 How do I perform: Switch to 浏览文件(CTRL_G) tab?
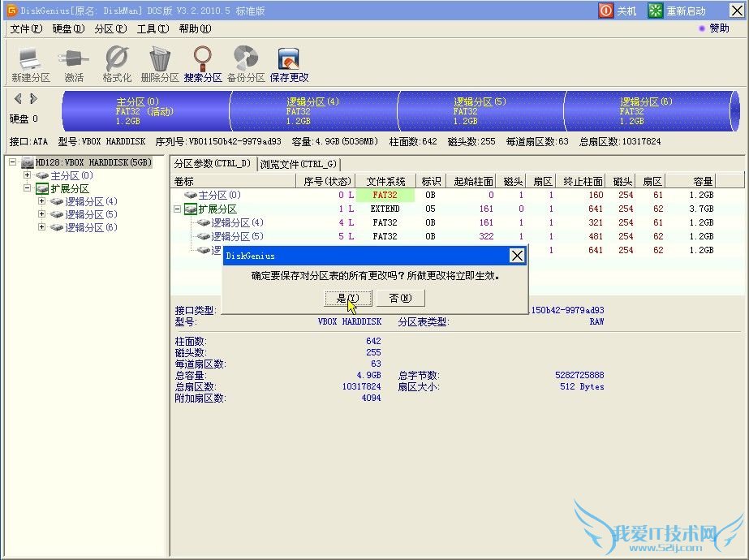point(299,165)
